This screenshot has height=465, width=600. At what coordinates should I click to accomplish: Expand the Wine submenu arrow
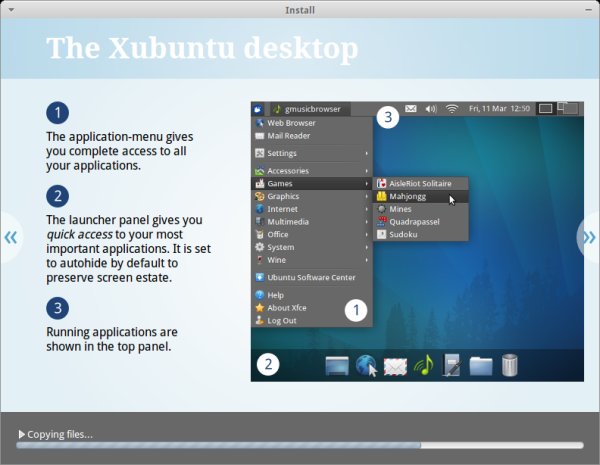point(367,260)
